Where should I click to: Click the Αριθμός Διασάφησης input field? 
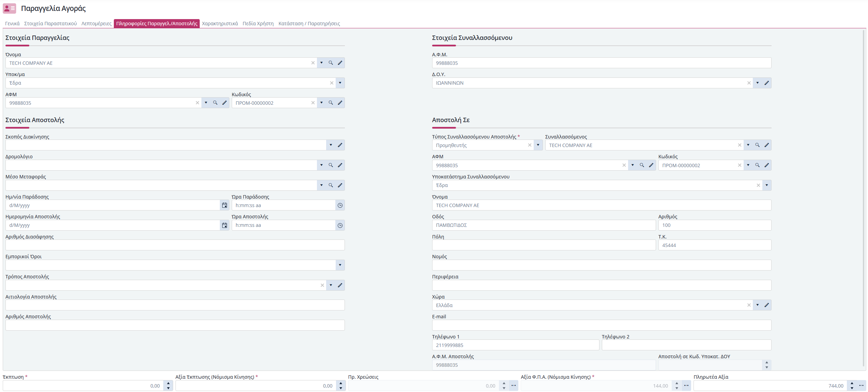tap(175, 245)
